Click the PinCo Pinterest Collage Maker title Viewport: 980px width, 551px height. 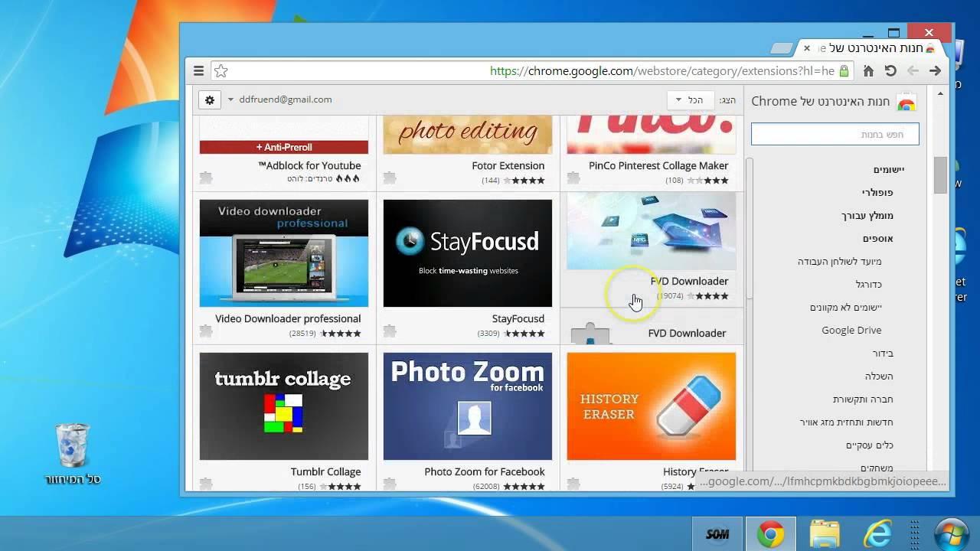(x=658, y=165)
